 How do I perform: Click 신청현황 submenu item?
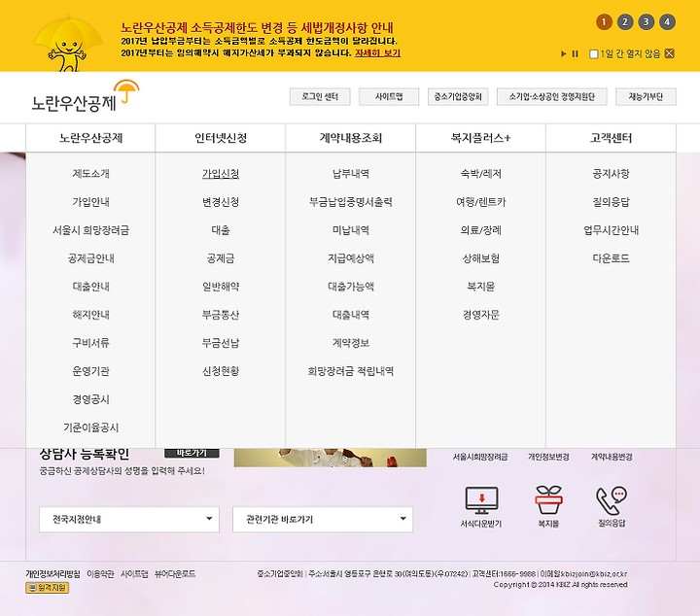coord(221,371)
